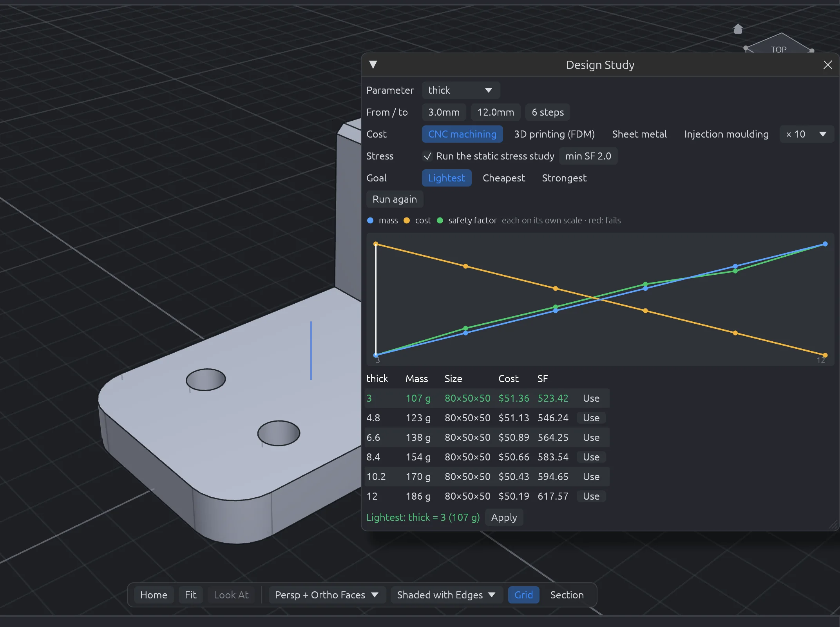Select 3D printing (FDM) cost method
The image size is (840, 627).
pos(554,134)
